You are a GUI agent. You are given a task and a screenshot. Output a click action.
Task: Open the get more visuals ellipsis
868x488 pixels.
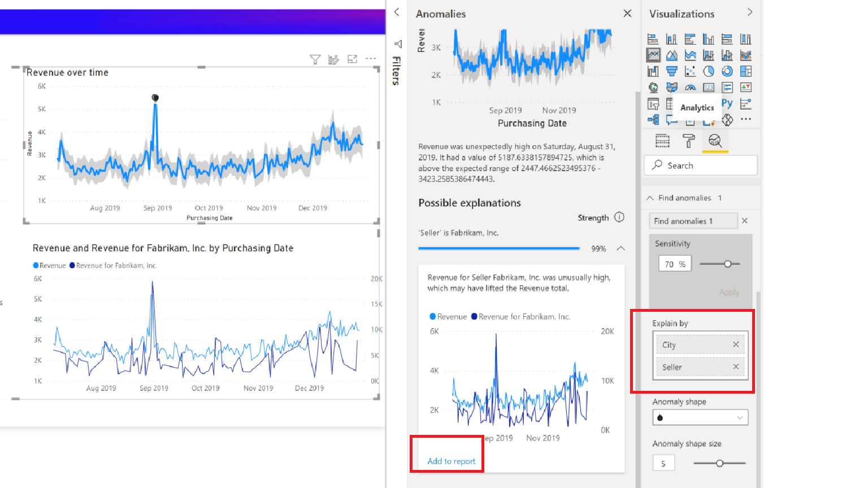point(746,119)
